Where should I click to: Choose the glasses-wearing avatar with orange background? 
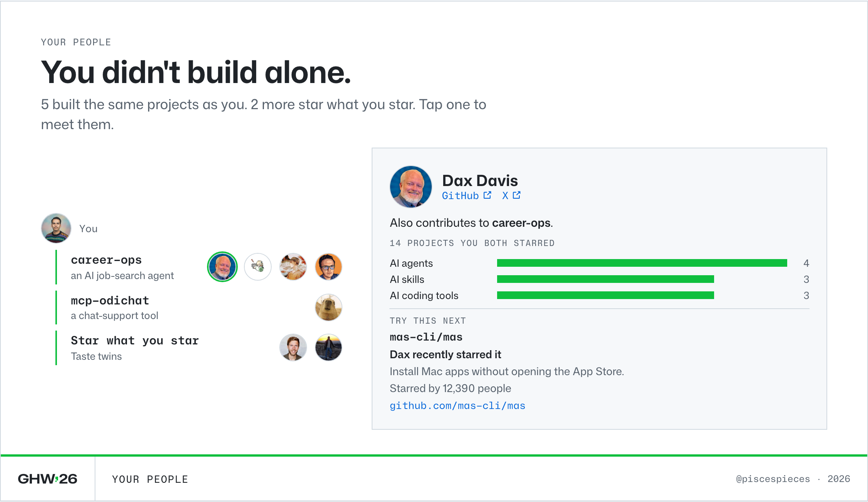[329, 267]
